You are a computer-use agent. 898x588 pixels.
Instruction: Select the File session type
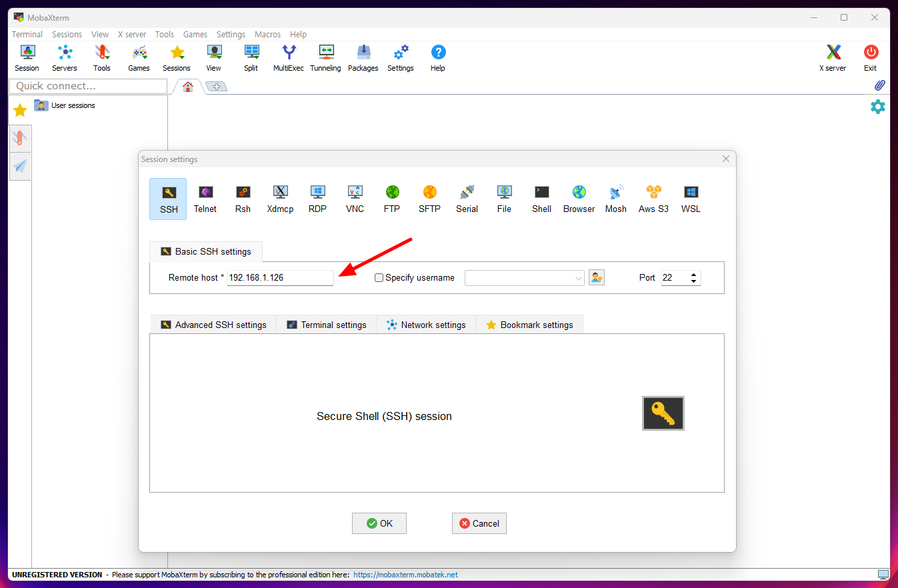(x=504, y=199)
